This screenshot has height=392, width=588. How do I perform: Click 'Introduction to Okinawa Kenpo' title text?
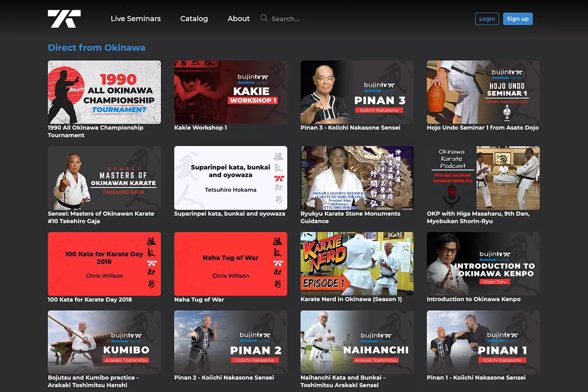tap(474, 299)
